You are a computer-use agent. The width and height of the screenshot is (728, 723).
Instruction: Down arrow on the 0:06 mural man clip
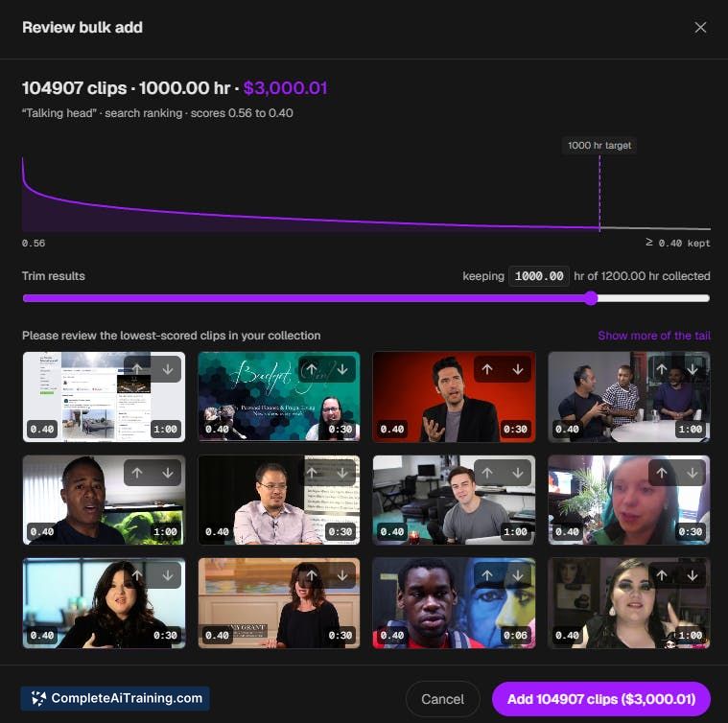tap(518, 575)
